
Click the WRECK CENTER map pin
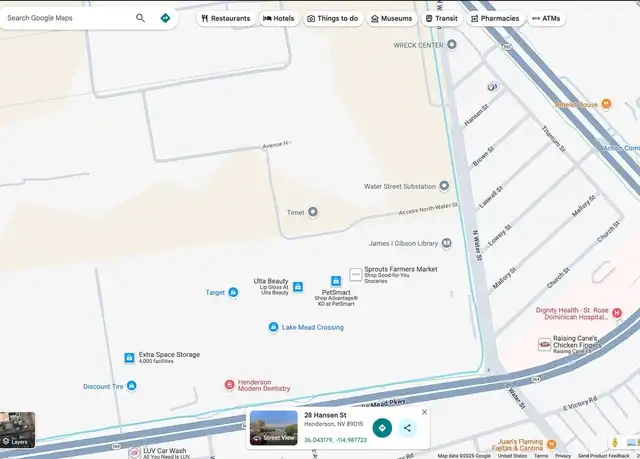pyautogui.click(x=452, y=44)
